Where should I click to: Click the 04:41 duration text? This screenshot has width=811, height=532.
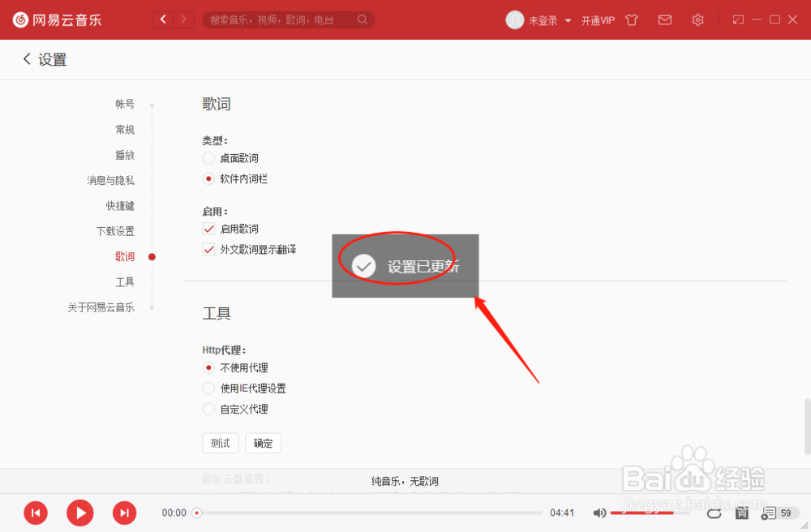(562, 513)
